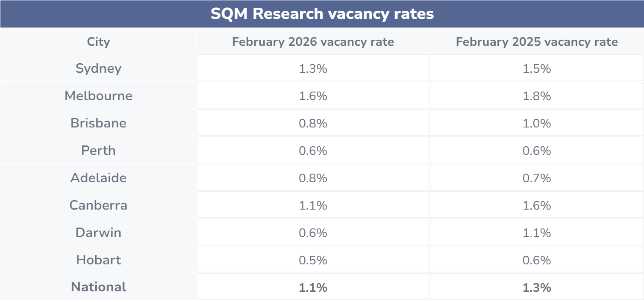Click the Melbourne city cell
This screenshot has height=302, width=644.
pos(98,96)
